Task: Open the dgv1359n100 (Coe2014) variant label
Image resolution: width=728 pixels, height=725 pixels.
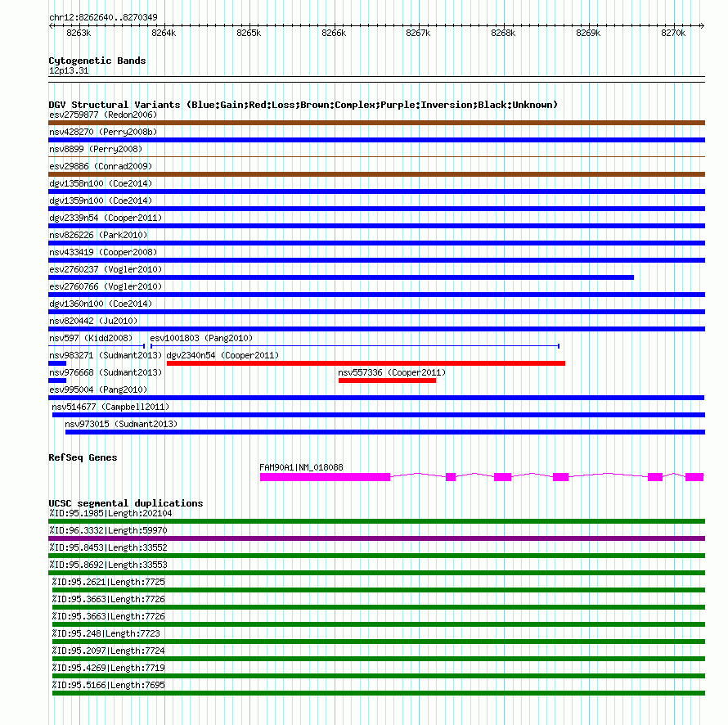Action: 101,200
